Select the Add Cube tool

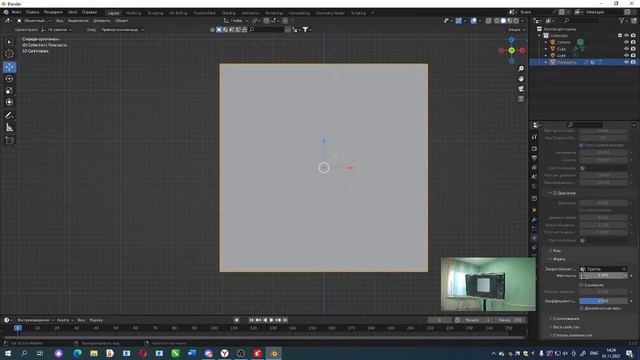click(9, 140)
